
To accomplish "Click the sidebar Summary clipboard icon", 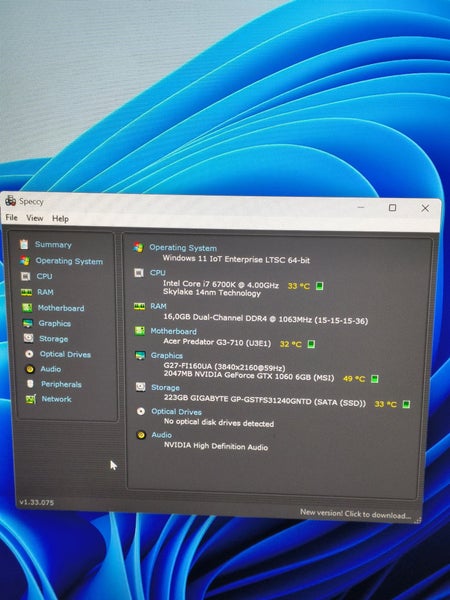I will [24, 244].
